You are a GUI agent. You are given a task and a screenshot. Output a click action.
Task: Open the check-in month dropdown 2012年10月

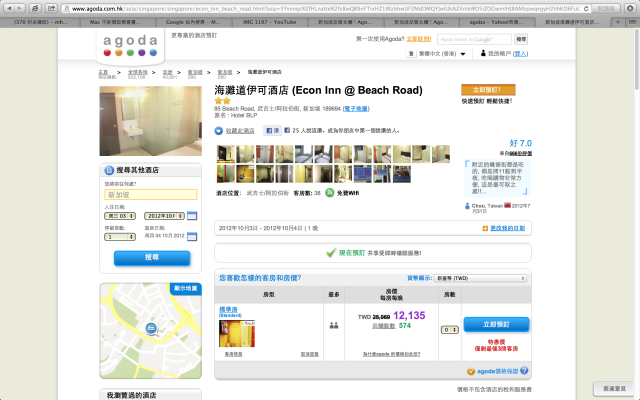(x=164, y=216)
